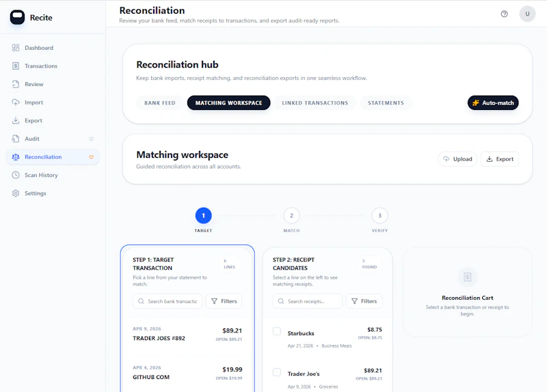
Task: Open Scan History in sidebar
Action: (53, 175)
